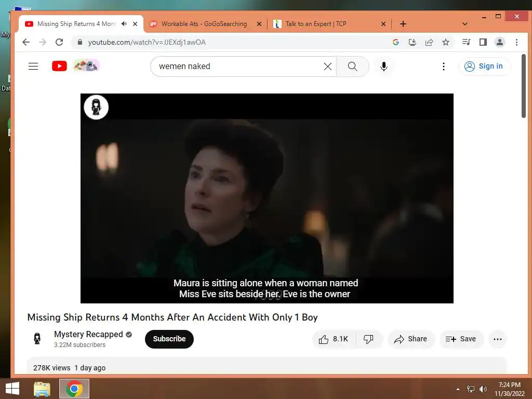The width and height of the screenshot is (532, 399).
Task: Open YouTube settings three-dot menu
Action: 444,66
